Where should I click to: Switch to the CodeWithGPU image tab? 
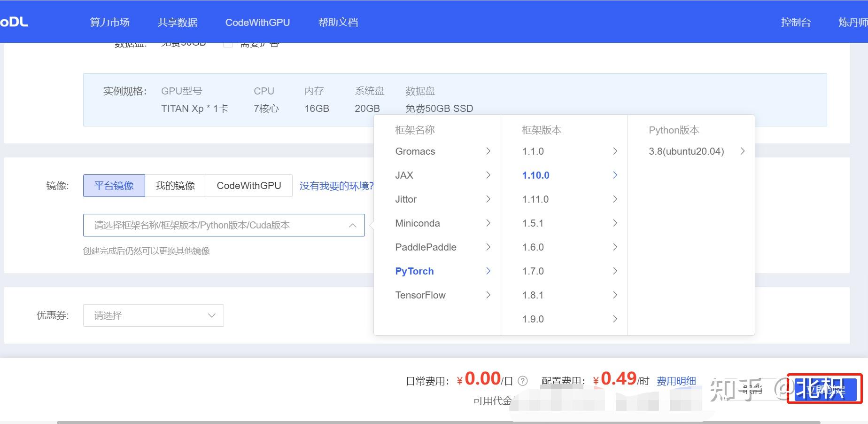249,185
